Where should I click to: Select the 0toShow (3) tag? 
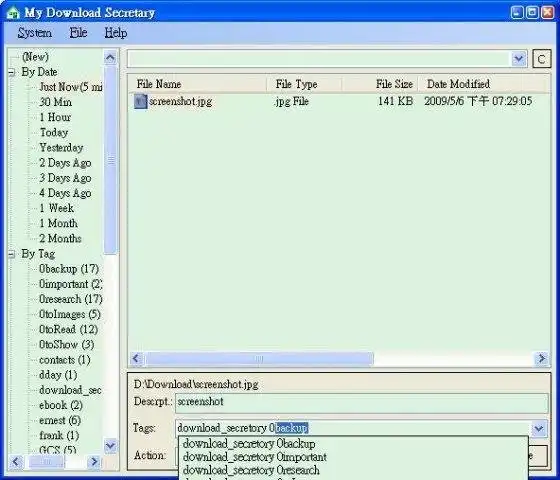(67, 345)
